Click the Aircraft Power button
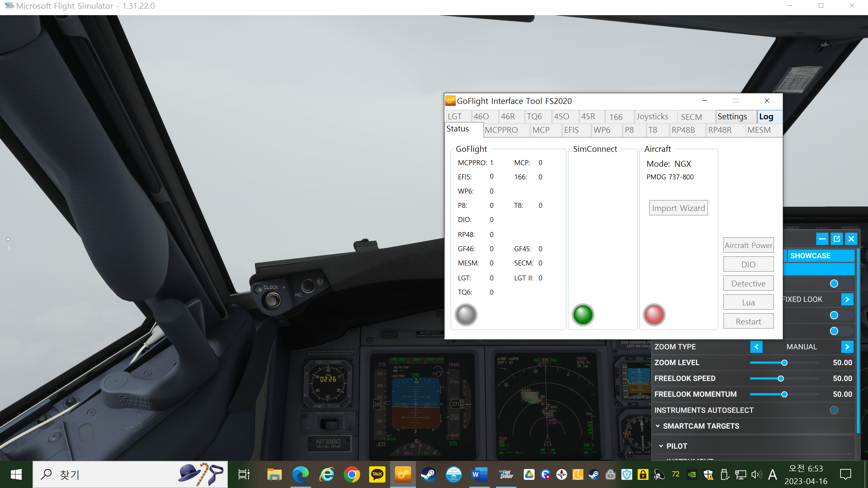Screen dimensions: 868x488 click(x=748, y=245)
